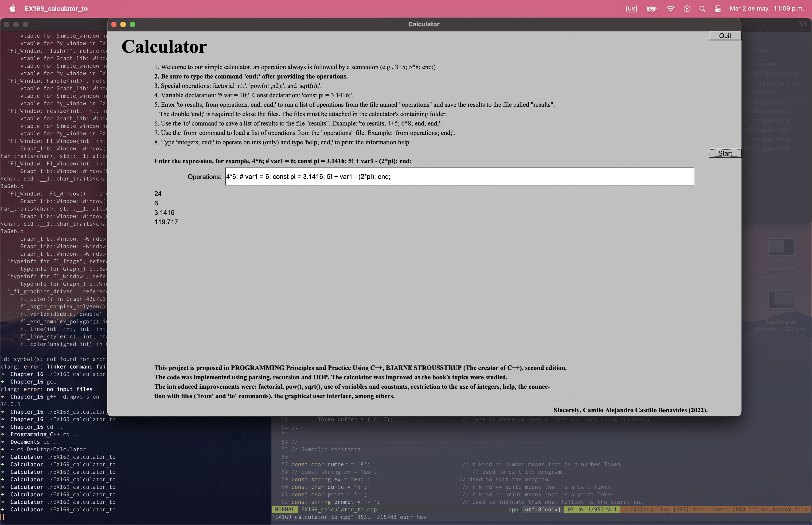Click the 'Operations:' field label

(204, 176)
